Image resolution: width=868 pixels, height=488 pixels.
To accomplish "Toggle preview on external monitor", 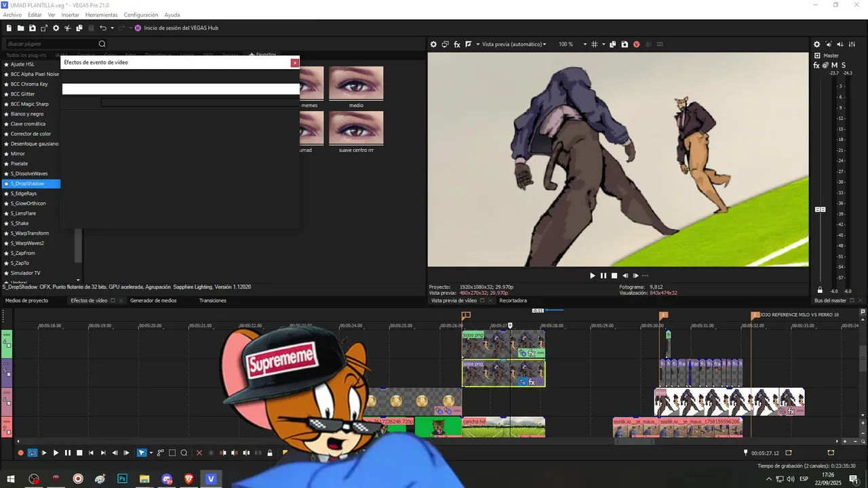I will pyautogui.click(x=446, y=44).
